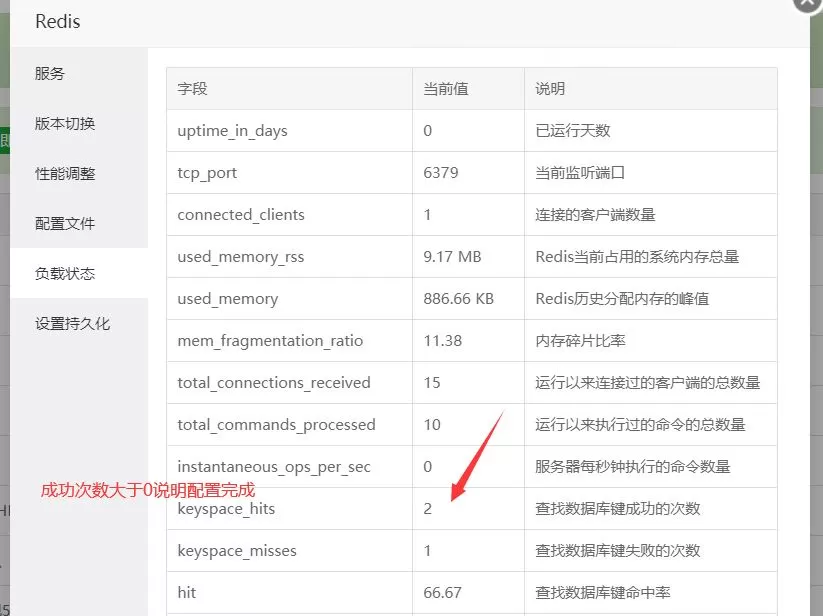This screenshot has width=823, height=616.
Task: Click the 查找数据库键失败的次数 description
Action: 618,550
